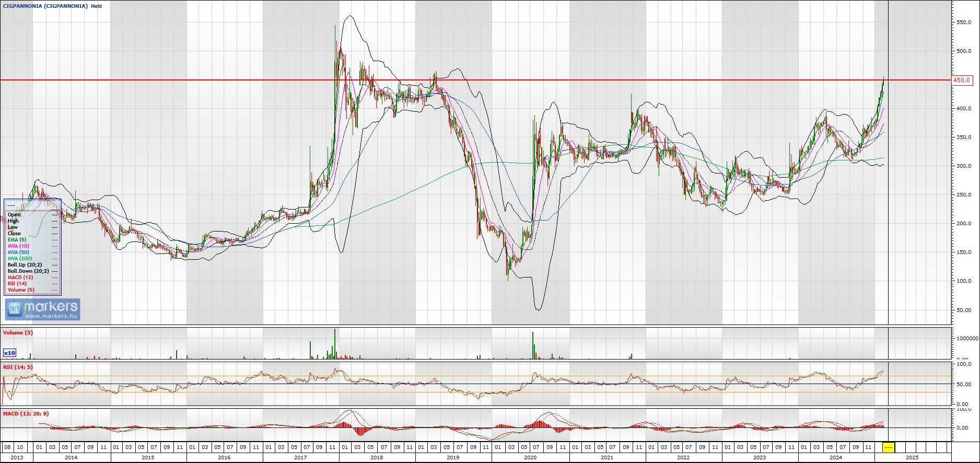Select Boll.Up (20;2) legend entry

25,265
